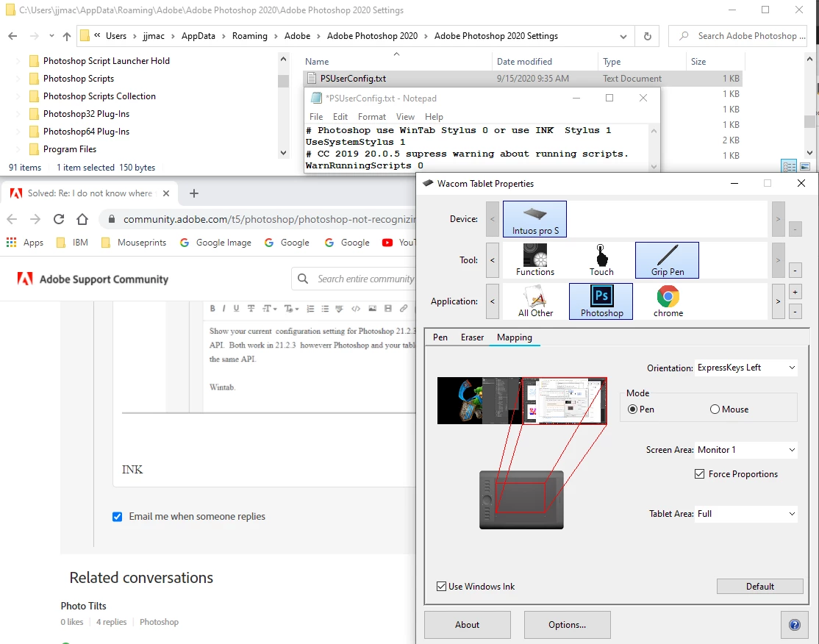Select Mouse mode radio button
This screenshot has width=819, height=644.
coord(715,409)
